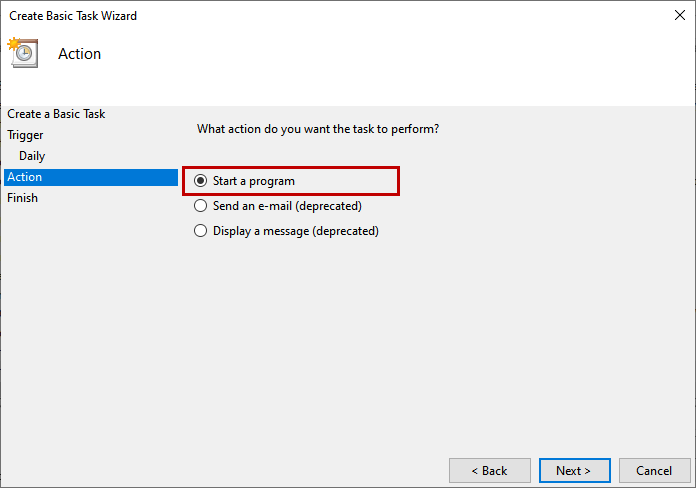
Task: Select the Daily sub-step in the sidebar
Action: click(32, 156)
